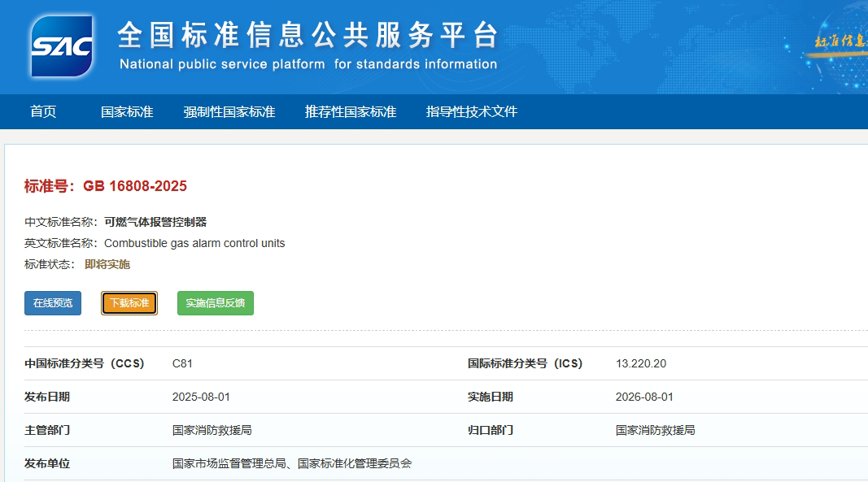Click the orange 下载标准 button
Screen dimensions: 868x482
(x=129, y=303)
